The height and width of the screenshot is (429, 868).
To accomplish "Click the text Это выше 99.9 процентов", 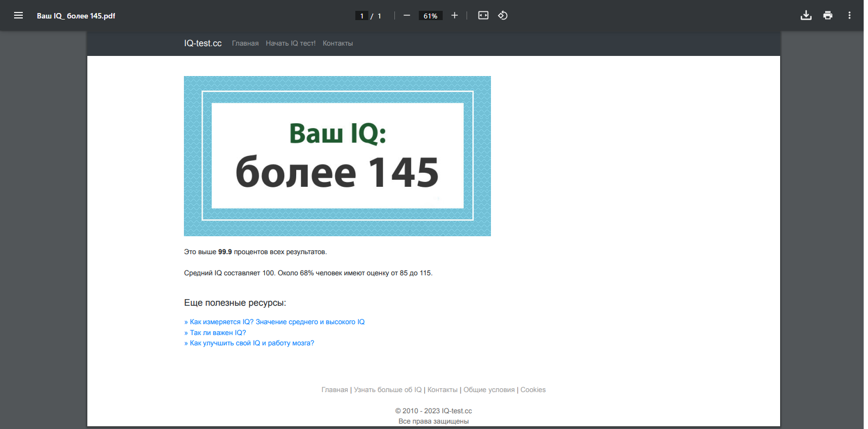I will click(256, 252).
